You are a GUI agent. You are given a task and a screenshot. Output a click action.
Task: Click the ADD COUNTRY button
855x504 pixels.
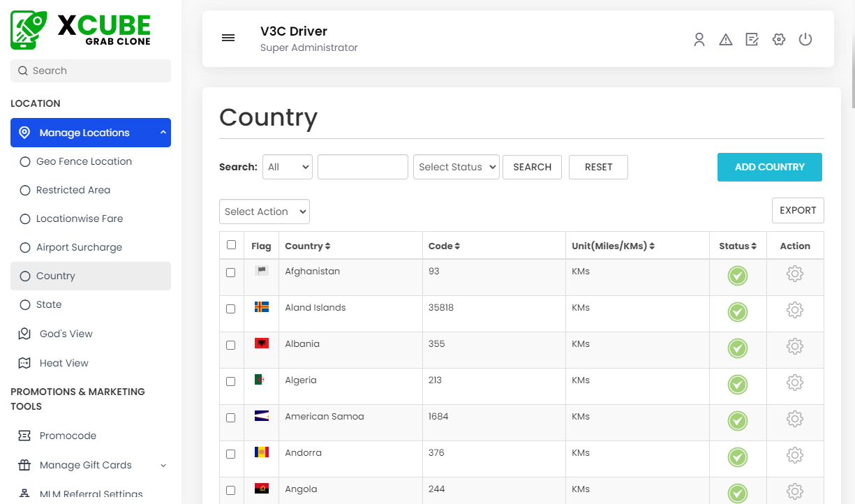pos(769,167)
